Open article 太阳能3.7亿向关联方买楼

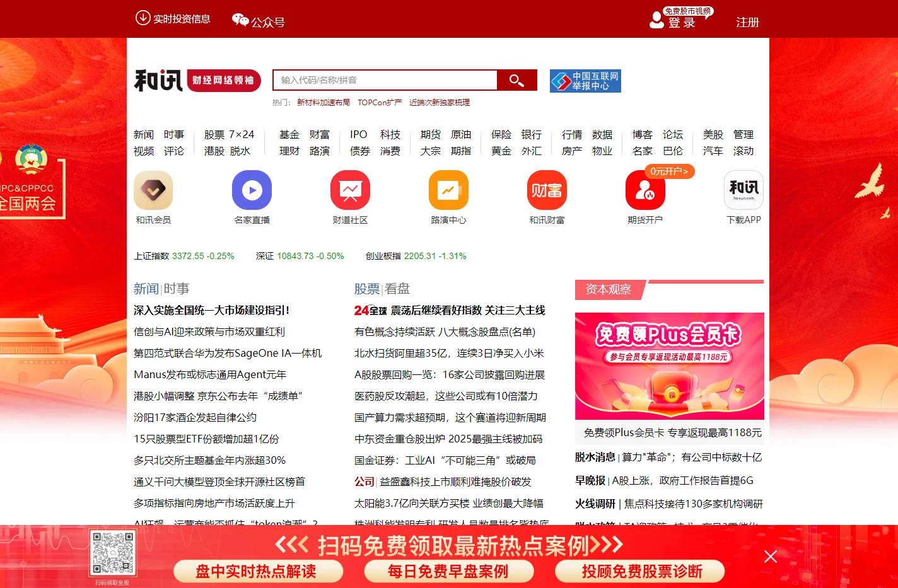[449, 503]
